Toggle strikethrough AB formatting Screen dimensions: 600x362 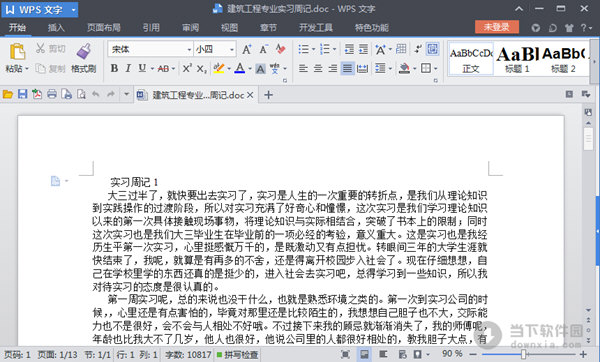(x=163, y=68)
